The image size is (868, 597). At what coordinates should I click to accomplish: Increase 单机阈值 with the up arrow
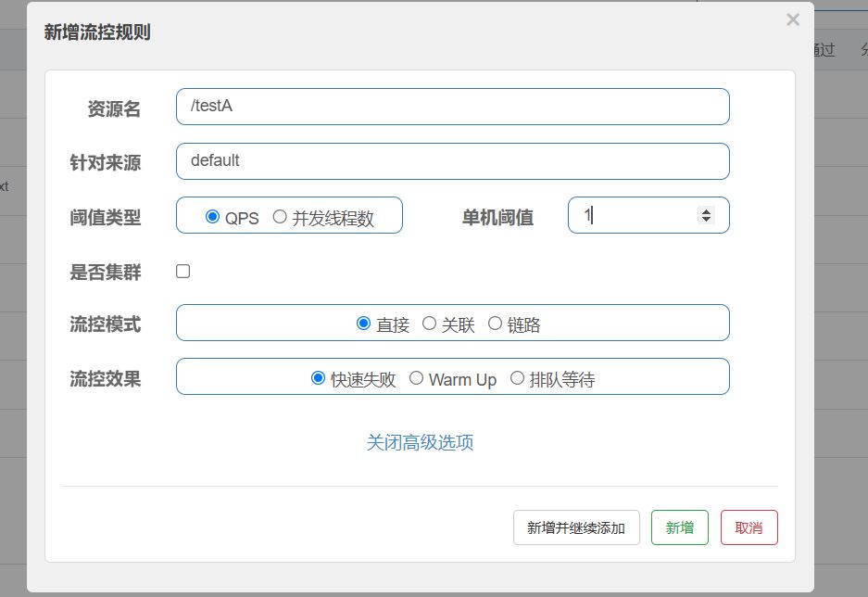(x=707, y=211)
